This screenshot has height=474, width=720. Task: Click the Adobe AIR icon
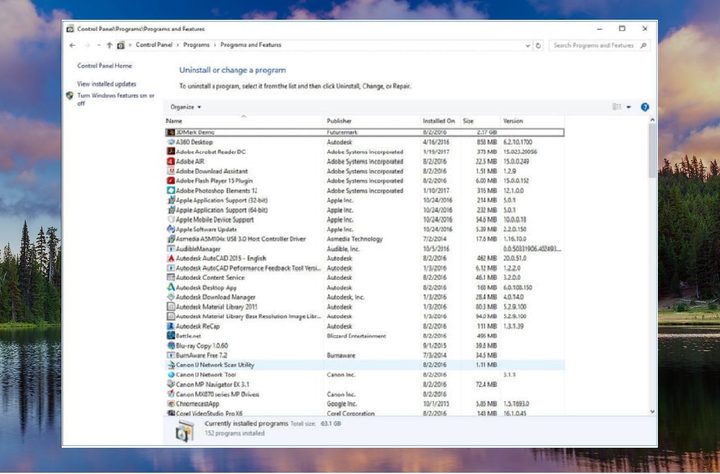click(171, 161)
